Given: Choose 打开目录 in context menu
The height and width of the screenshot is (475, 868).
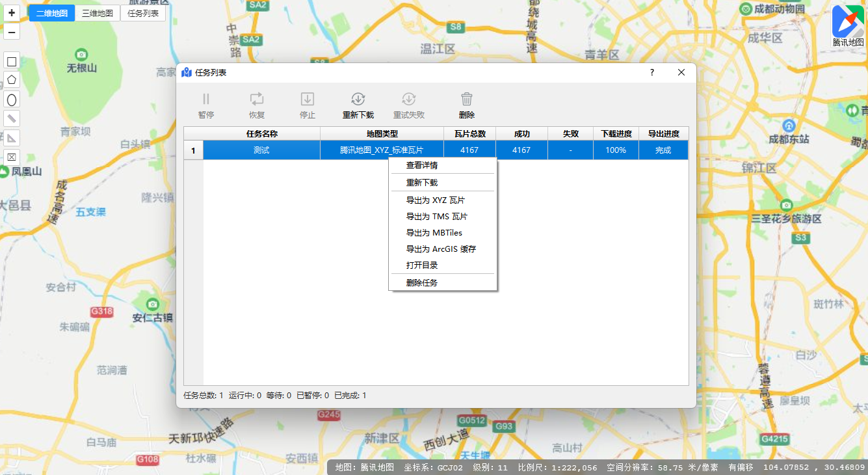Looking at the screenshot, I should 442,265.
